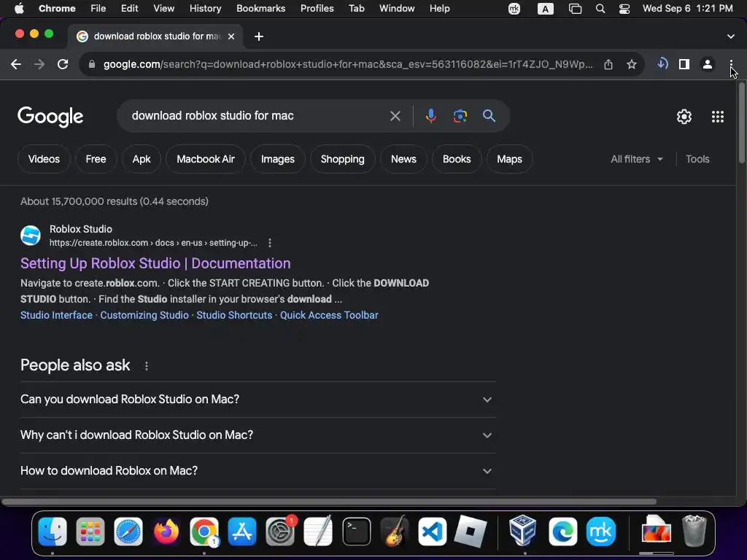The image size is (747, 560).
Task: Open the History menu
Action: coord(205,9)
